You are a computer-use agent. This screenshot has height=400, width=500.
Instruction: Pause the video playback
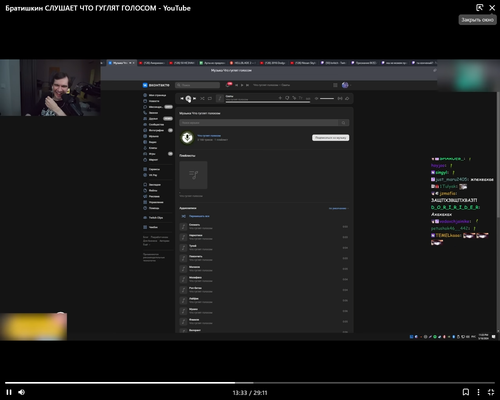click(x=9, y=392)
